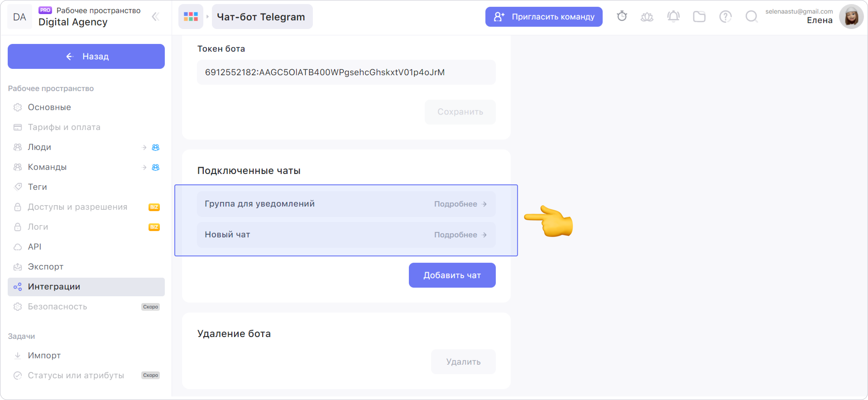Select Интеграции in sidebar
This screenshot has width=868, height=400.
(x=86, y=287)
